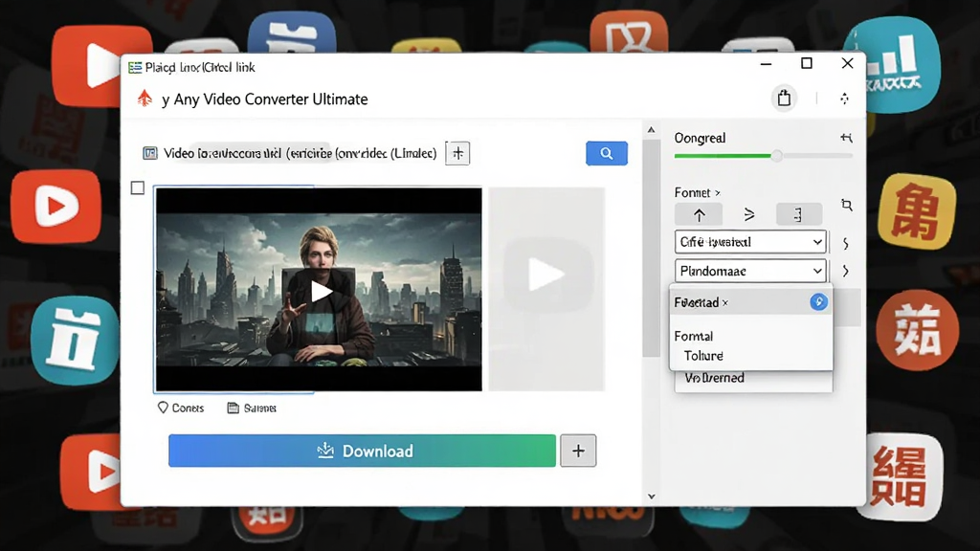Click the blue circular icon in popup
Screen dimensions: 980x551
819,302
